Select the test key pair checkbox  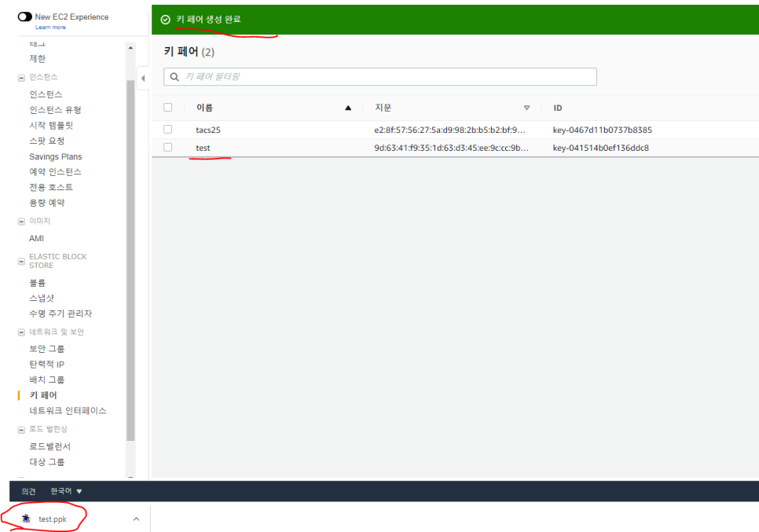pos(168,147)
